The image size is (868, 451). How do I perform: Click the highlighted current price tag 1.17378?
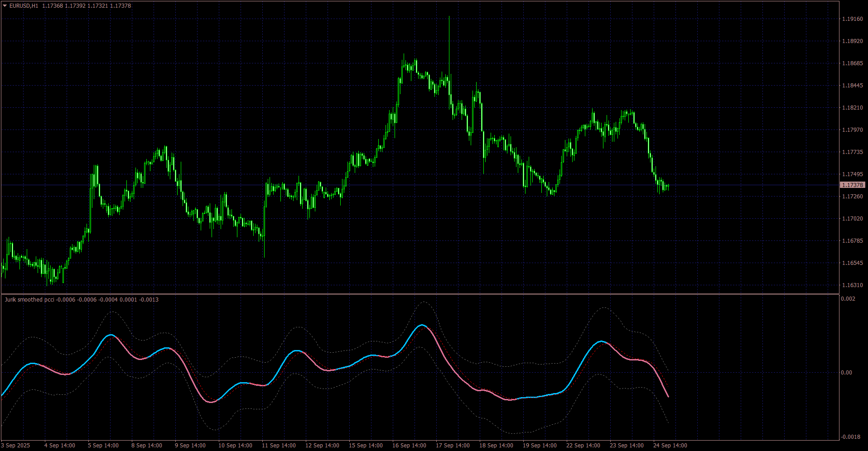(x=853, y=185)
